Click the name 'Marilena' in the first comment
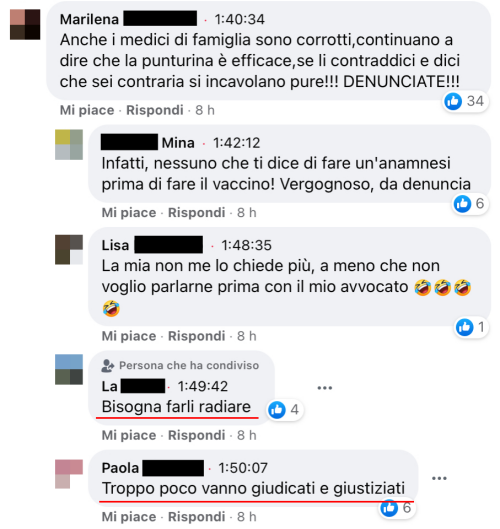500x529 pixels. 89,20
